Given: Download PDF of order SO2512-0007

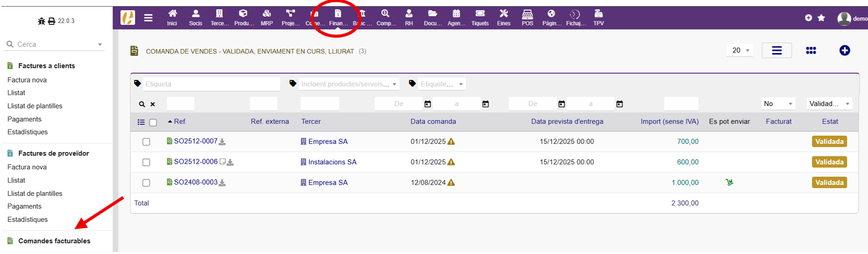Looking at the screenshot, I should tap(223, 142).
